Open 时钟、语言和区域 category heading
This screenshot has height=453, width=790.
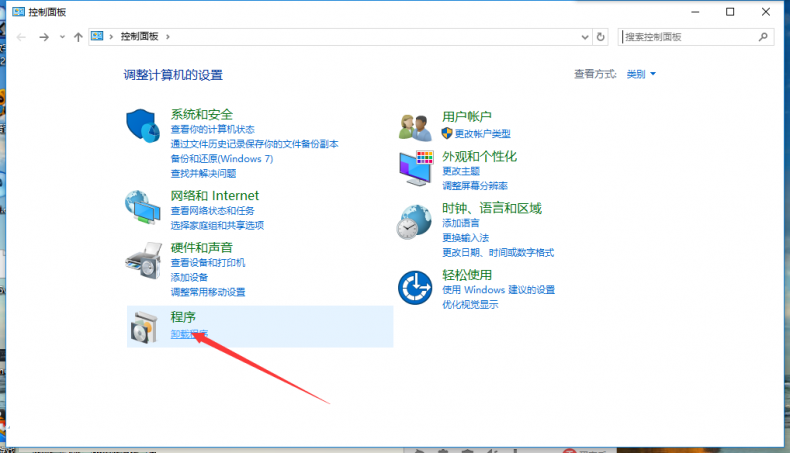(492, 208)
